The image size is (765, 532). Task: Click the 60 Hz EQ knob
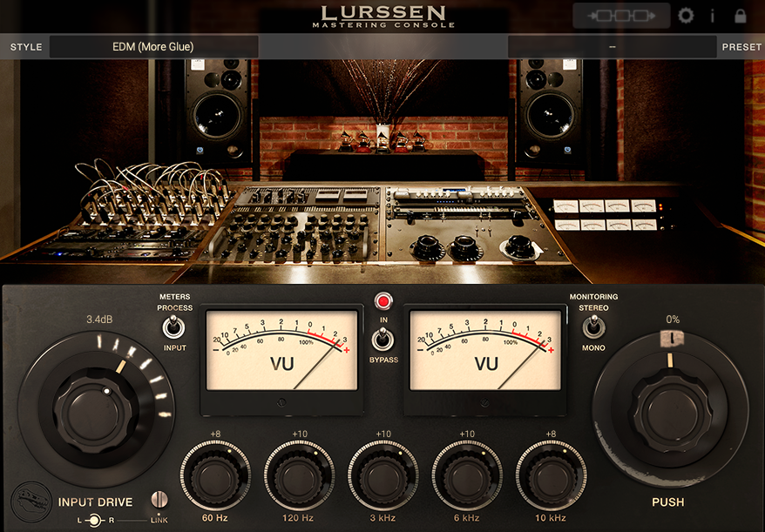pyautogui.click(x=215, y=475)
